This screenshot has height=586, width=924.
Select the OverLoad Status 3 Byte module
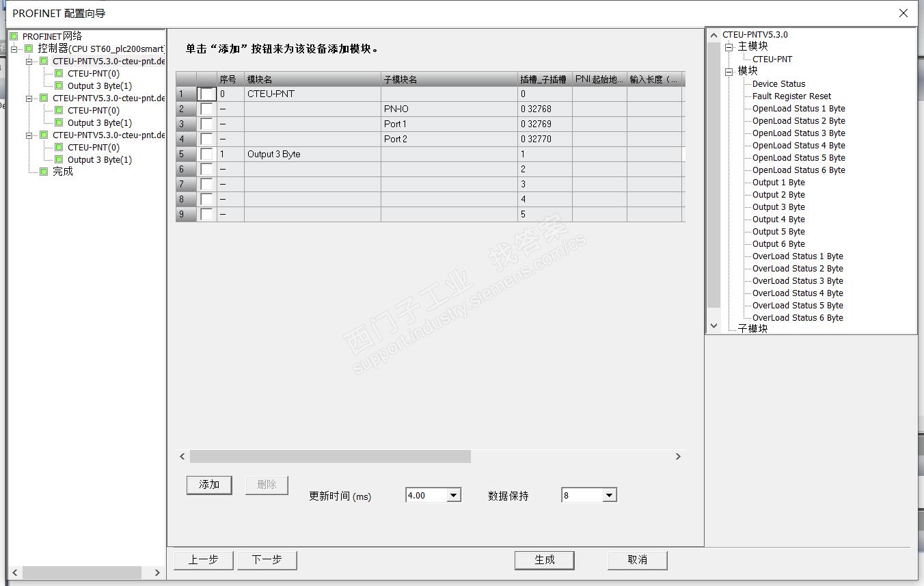coord(798,280)
